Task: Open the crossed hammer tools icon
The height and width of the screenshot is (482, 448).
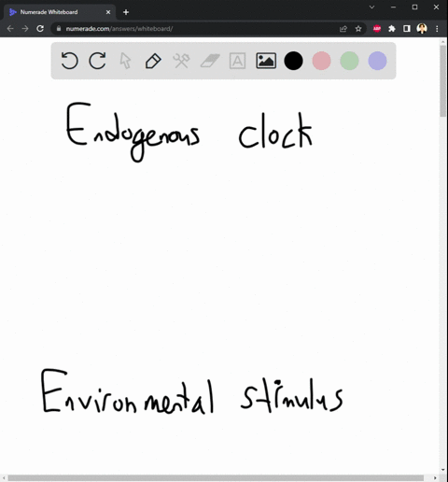Action: (181, 61)
